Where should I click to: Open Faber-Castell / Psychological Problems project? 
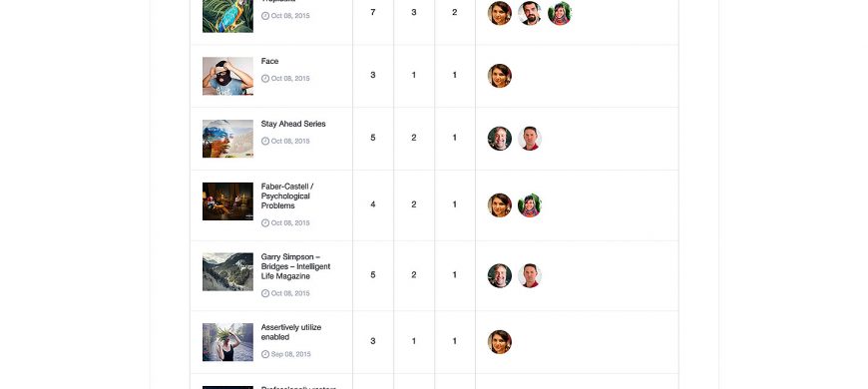[x=287, y=195]
